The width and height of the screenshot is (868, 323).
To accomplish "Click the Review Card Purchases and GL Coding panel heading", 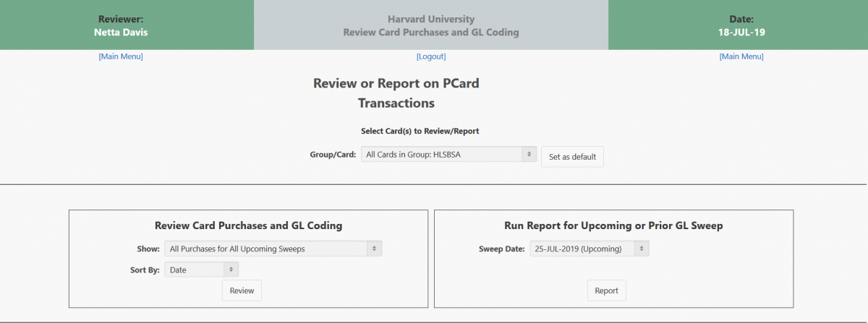I will [249, 225].
